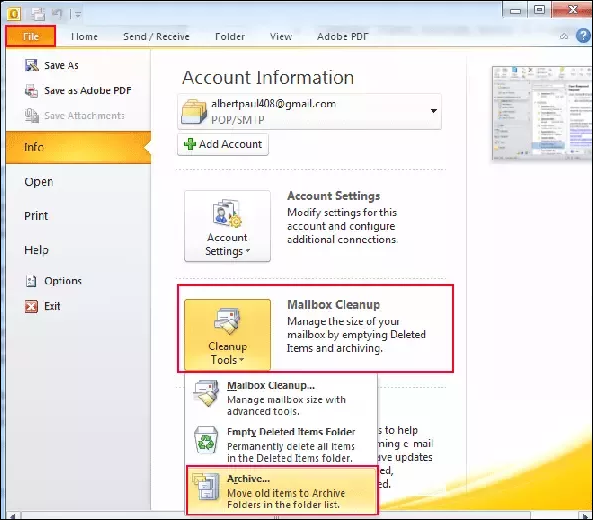Click the Save As disk icon
This screenshot has width=593, height=520.
[x=32, y=65]
